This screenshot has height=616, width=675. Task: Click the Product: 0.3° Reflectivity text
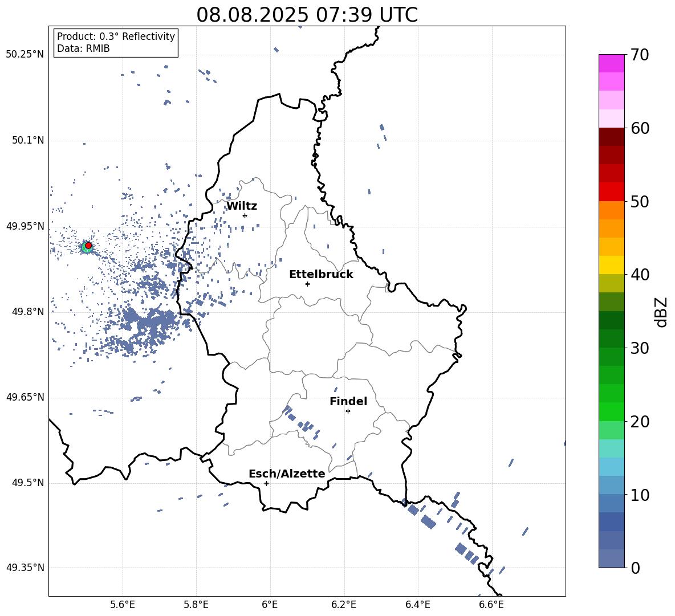pos(116,36)
